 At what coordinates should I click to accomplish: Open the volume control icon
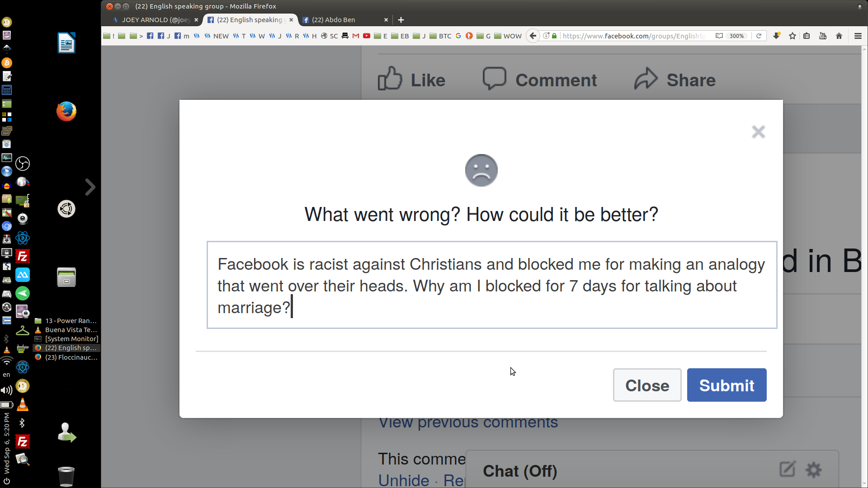tap(6, 390)
